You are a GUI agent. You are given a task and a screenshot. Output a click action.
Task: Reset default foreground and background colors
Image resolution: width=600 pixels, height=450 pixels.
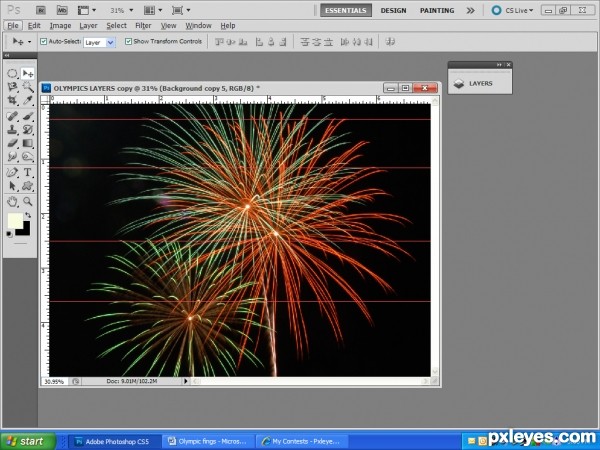click(x=10, y=234)
